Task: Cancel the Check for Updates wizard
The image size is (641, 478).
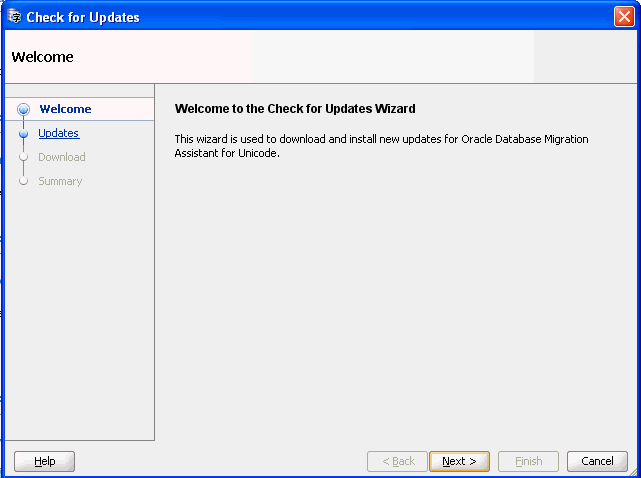Action: pos(597,461)
